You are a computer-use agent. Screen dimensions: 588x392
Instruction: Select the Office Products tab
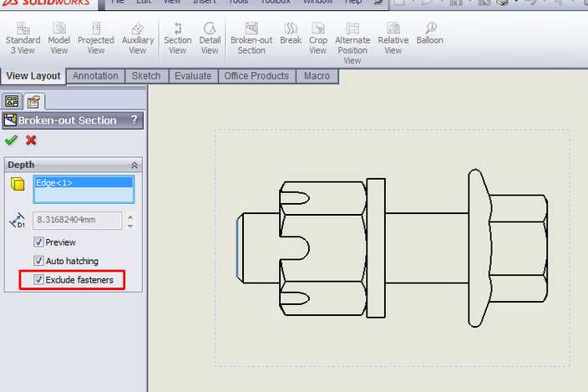[x=256, y=76]
